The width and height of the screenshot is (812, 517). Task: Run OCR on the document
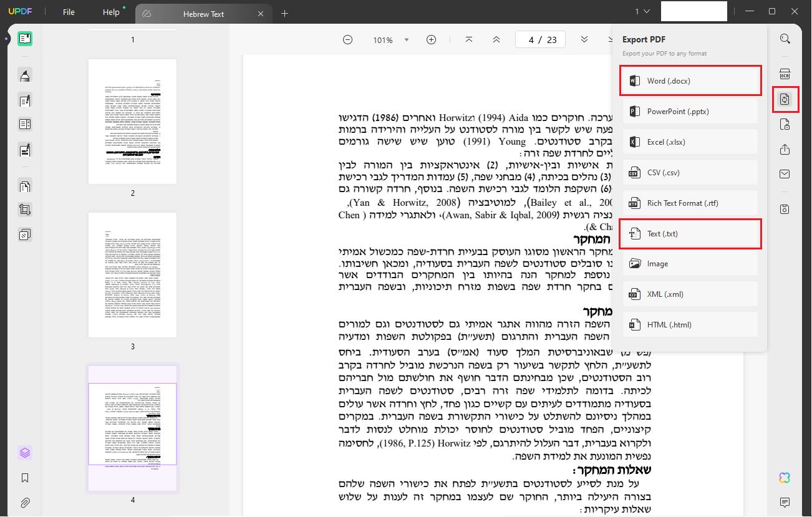pyautogui.click(x=785, y=75)
